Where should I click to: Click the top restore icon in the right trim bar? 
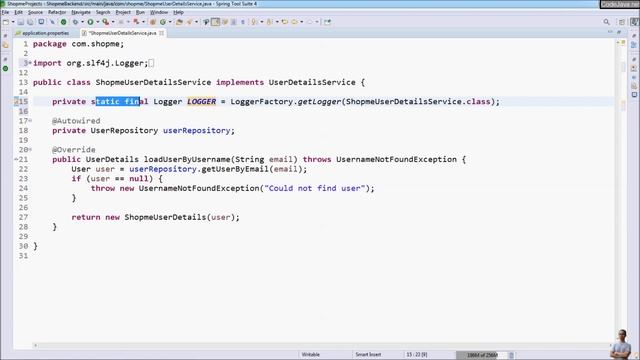coord(634,36)
